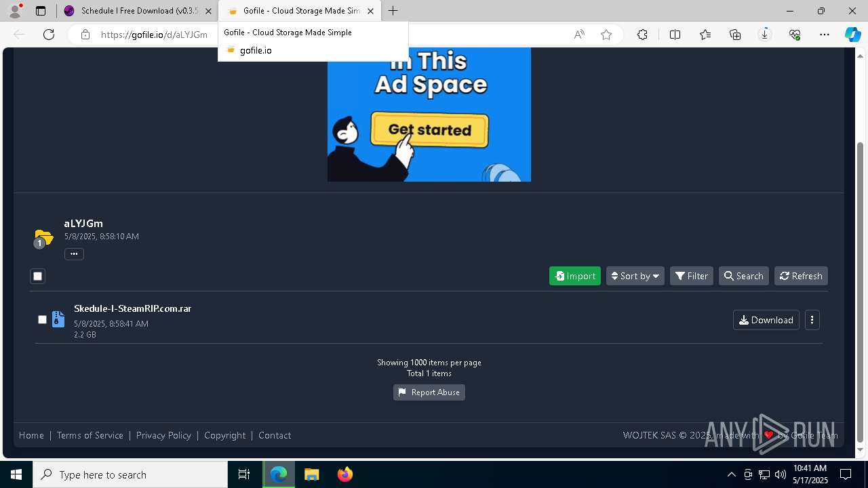This screenshot has width=868, height=488.
Task: Open the taskbar clock and date
Action: point(810,474)
